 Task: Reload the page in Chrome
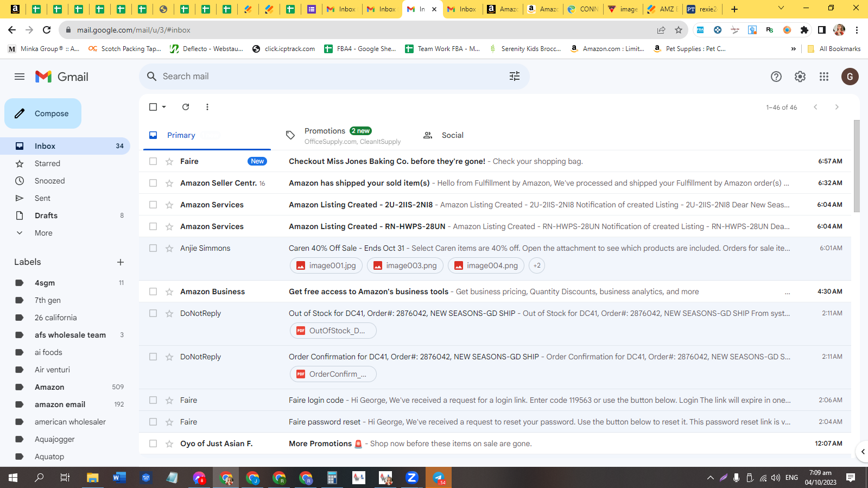47,30
